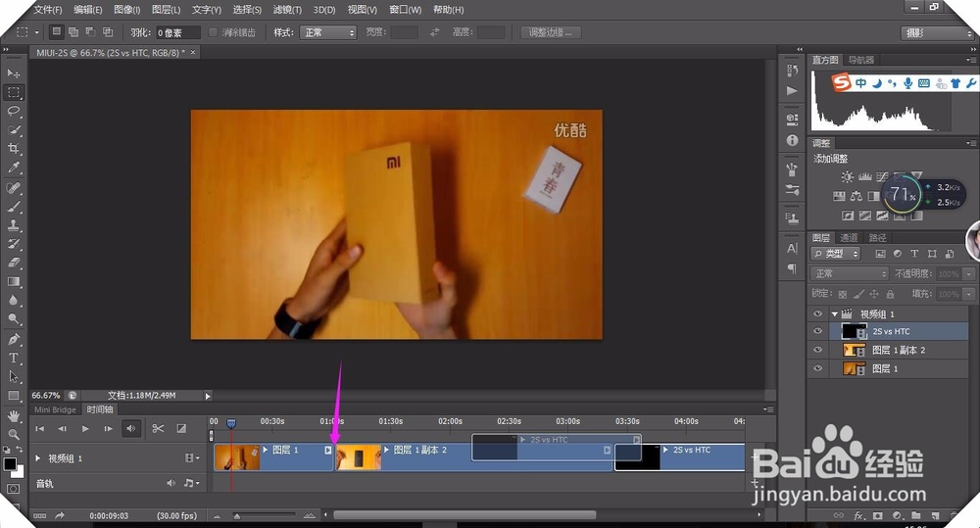This screenshot has width=980, height=528.
Task: Select the Zoom tool
Action: pyautogui.click(x=13, y=434)
